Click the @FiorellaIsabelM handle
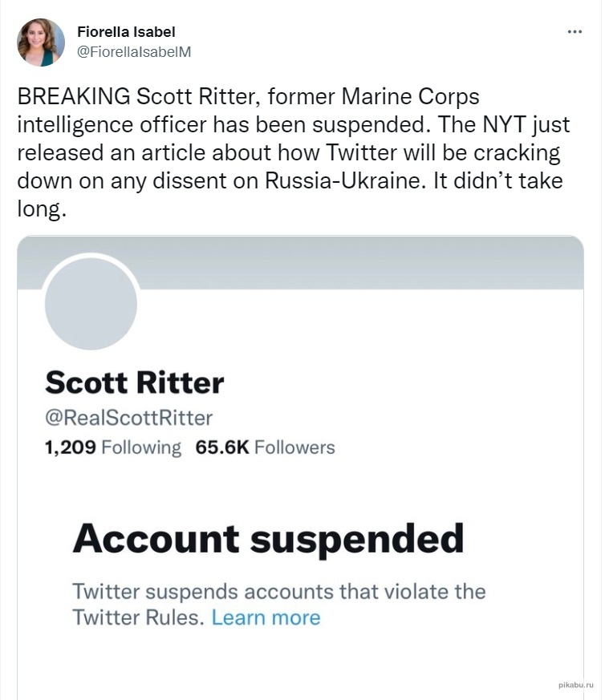 pos(133,51)
